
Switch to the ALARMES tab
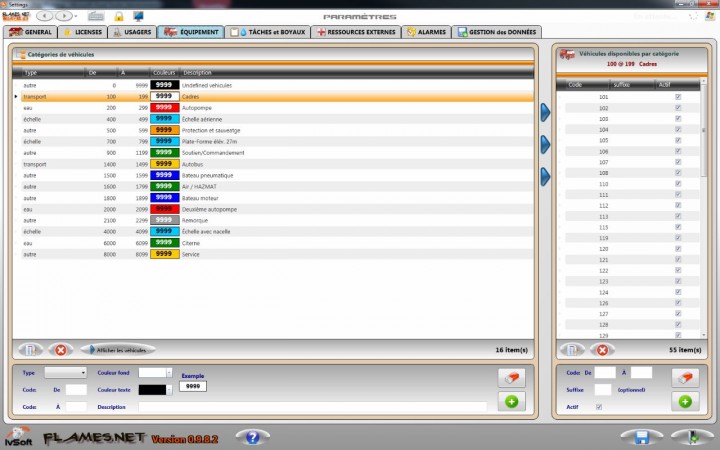pyautogui.click(x=428, y=32)
